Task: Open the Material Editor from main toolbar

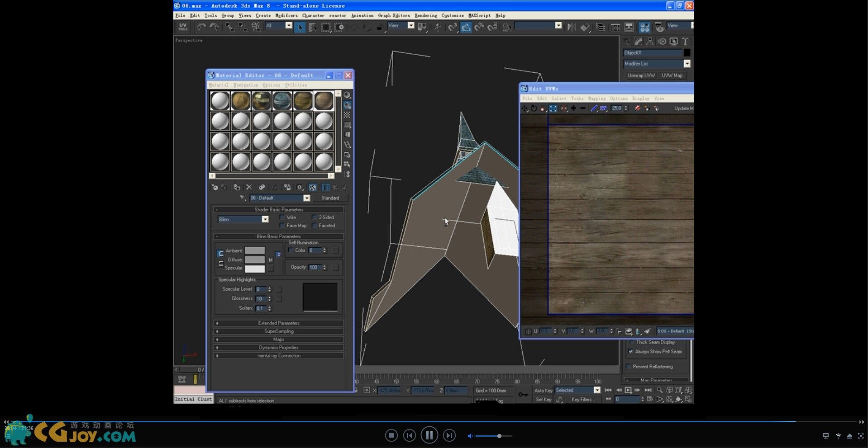Action: (x=644, y=27)
